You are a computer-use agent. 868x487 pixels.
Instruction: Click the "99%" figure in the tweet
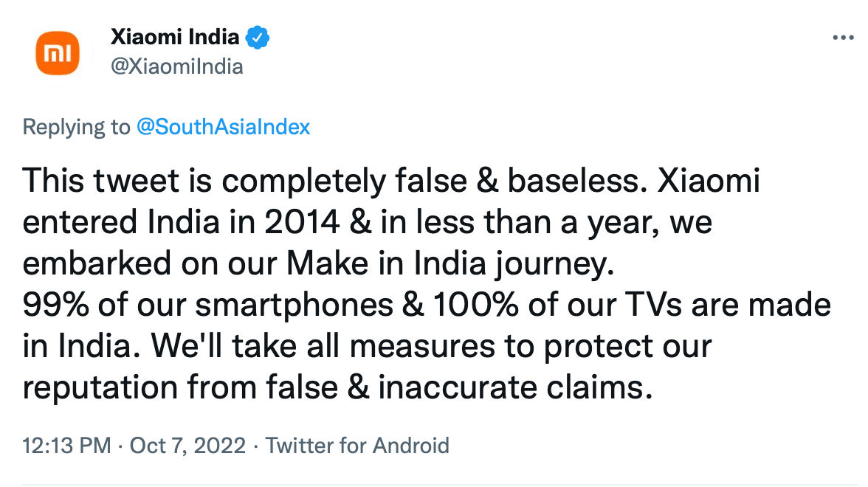55,305
